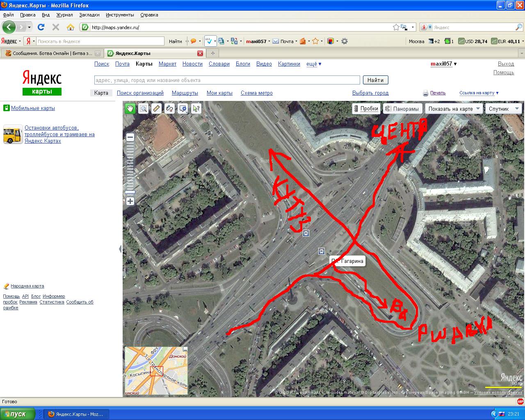
Task: Switch to the Сообщения Ботва Онлайн tab
Action: [x=52, y=53]
